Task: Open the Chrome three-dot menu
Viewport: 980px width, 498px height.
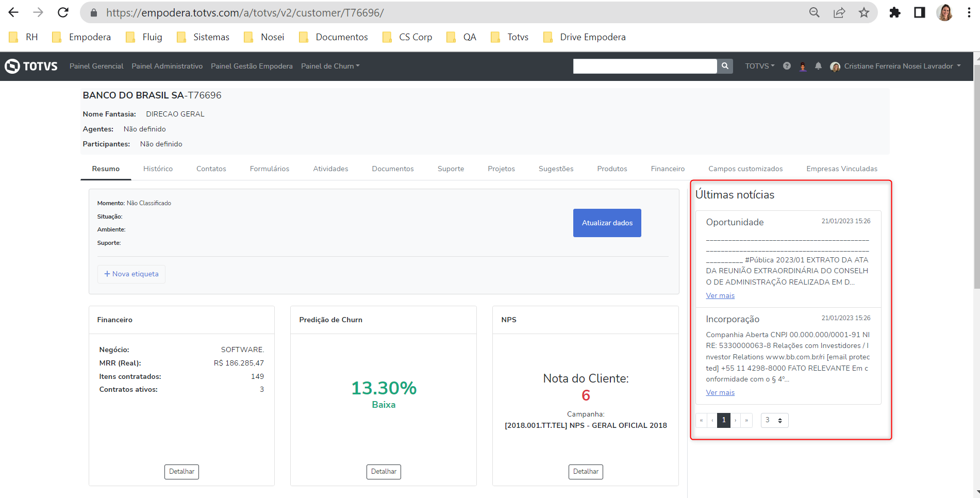Action: point(969,12)
